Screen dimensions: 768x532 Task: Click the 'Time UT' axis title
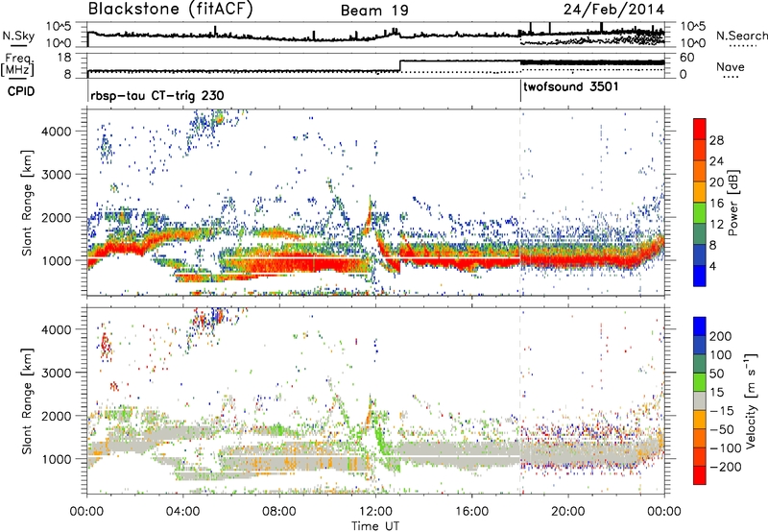pos(375,526)
